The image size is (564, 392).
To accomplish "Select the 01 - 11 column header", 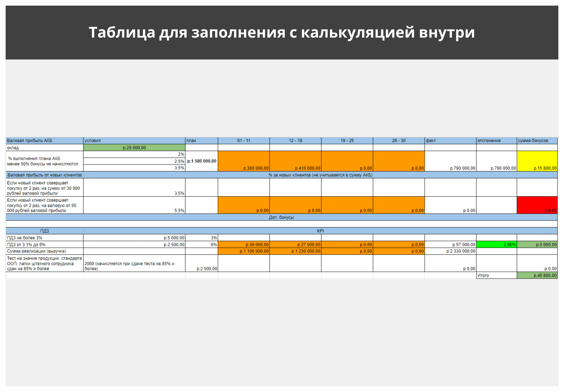I will coord(243,141).
